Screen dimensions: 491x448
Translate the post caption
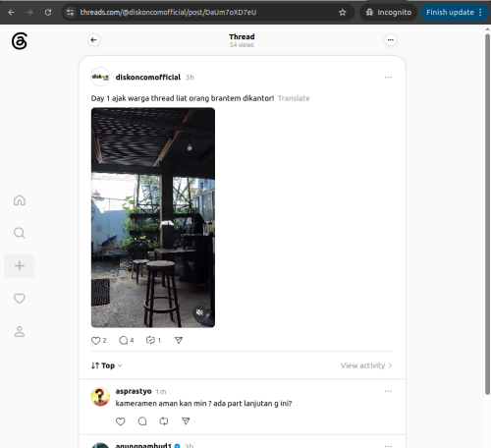coord(294,98)
